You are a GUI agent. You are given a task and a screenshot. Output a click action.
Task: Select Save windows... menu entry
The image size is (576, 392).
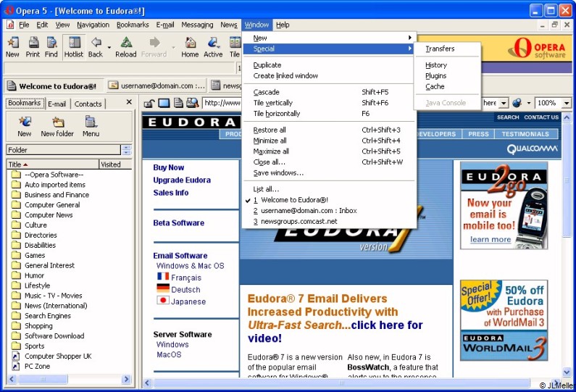[x=329, y=173]
